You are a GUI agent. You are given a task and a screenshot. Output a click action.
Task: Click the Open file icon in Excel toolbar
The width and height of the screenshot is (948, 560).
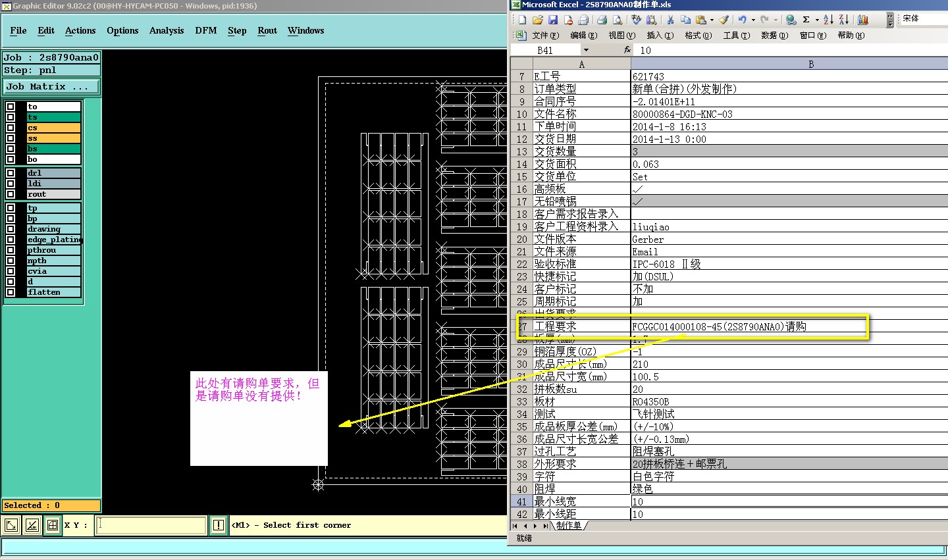click(x=538, y=20)
